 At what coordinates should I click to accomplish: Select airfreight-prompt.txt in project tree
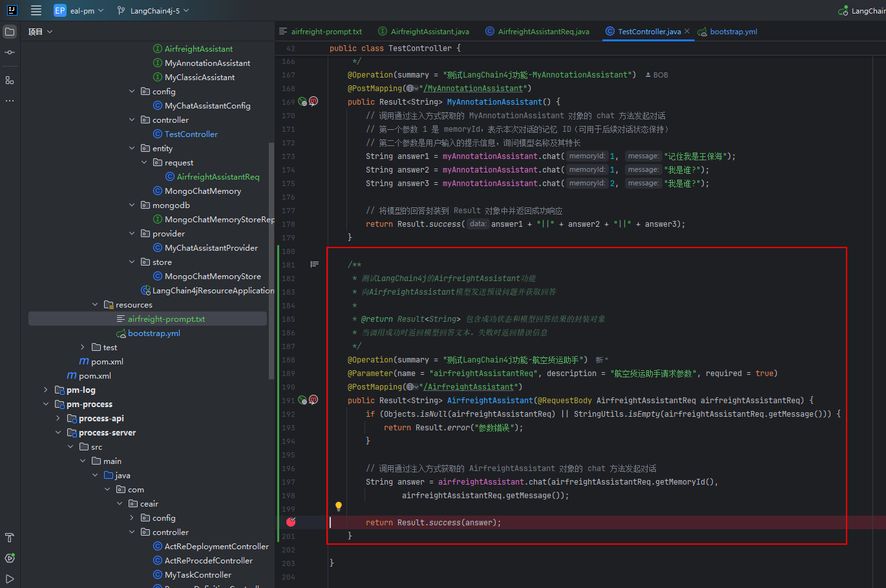[x=166, y=319]
